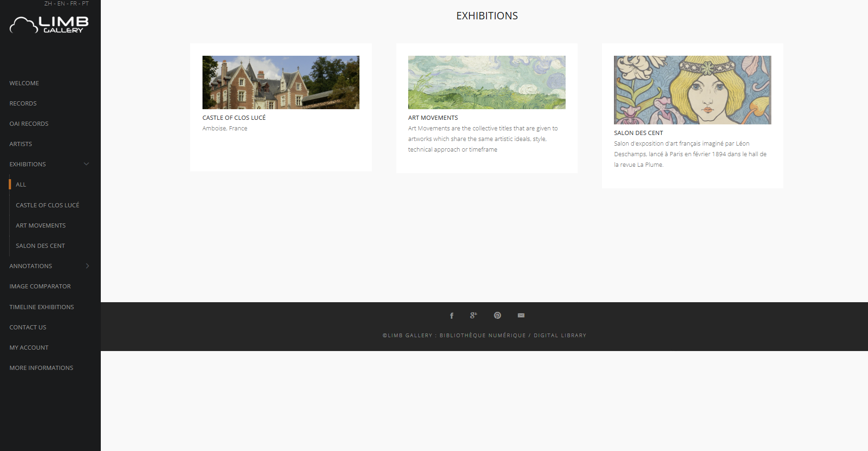The image size is (868, 451).
Task: Click the email envelope icon in the footer
Action: [521, 316]
